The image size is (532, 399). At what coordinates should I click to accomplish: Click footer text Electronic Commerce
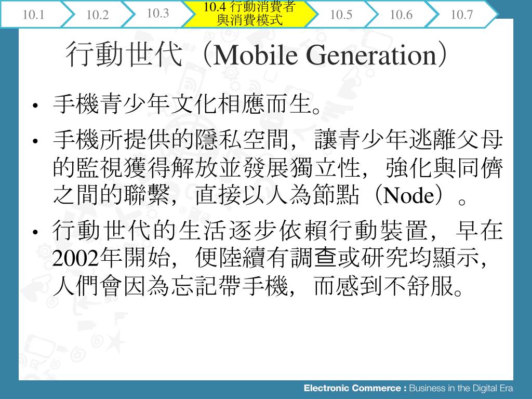(352, 388)
